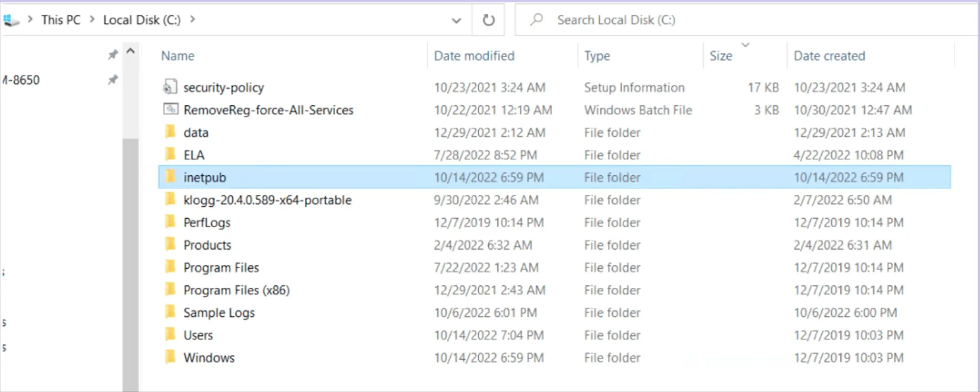Open the address bar history dropdown
The height and width of the screenshot is (392, 980).
coord(456,20)
